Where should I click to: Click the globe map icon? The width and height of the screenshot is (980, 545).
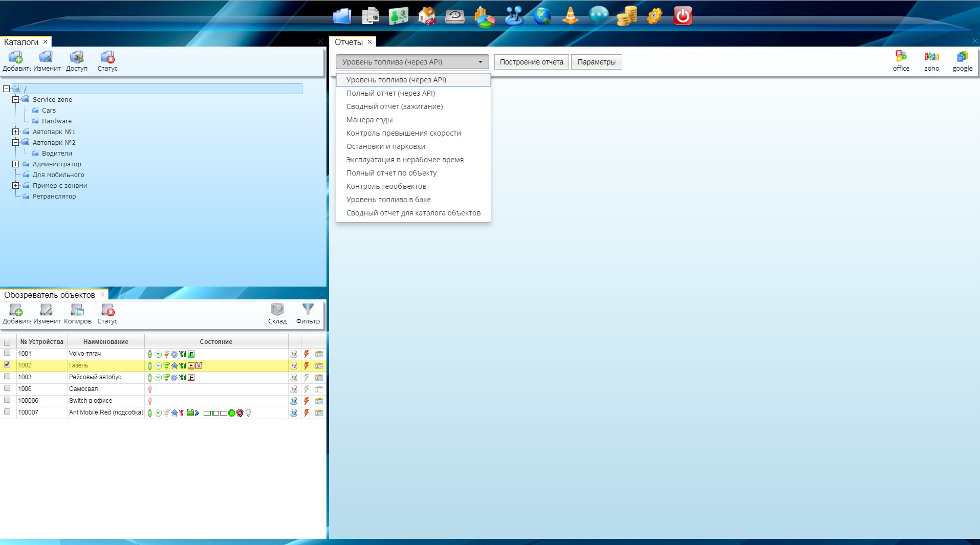[542, 16]
